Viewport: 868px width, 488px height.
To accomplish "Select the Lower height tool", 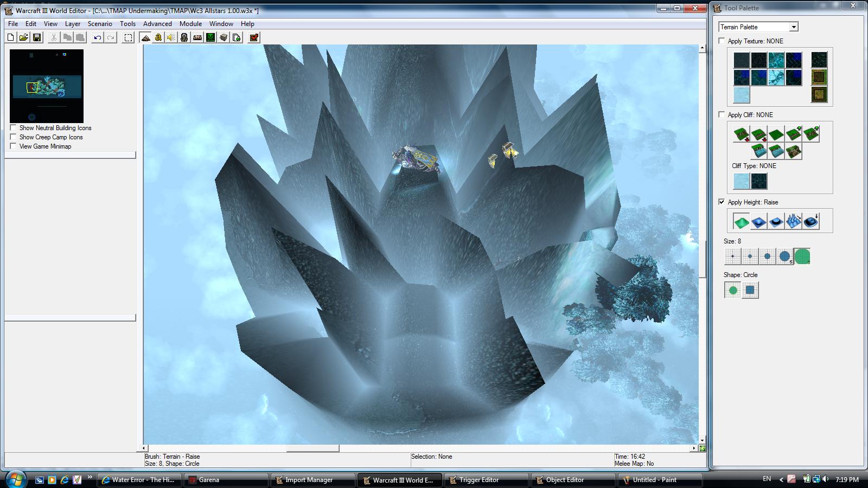I will 758,221.
